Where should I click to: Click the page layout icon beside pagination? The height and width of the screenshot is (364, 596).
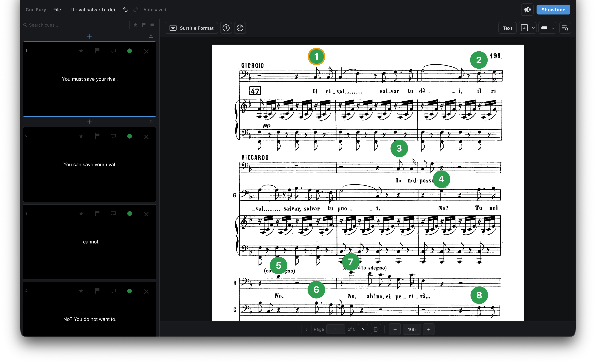[x=376, y=329]
